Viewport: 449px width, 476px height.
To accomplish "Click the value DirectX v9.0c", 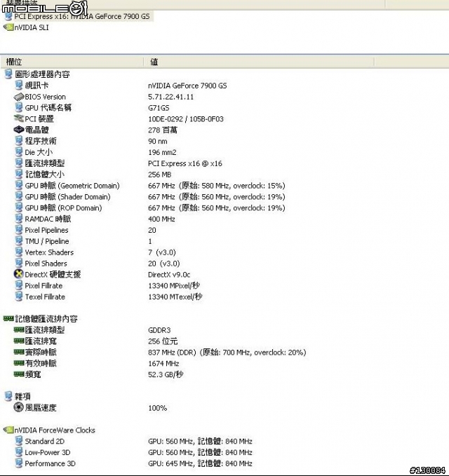I will 169,274.
